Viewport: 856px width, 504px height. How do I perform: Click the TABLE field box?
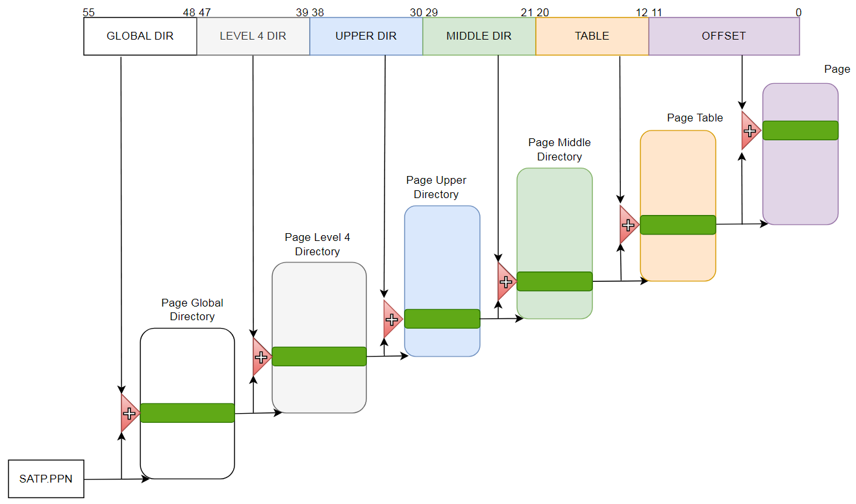592,36
